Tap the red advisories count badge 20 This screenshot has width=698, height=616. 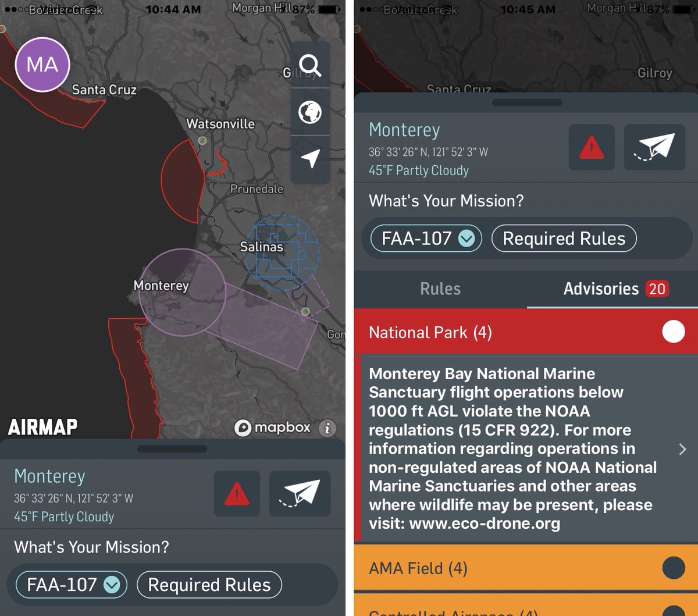click(x=657, y=289)
